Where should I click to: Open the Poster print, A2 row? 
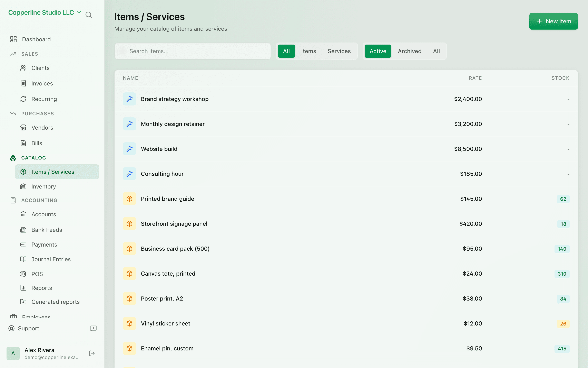pos(346,298)
